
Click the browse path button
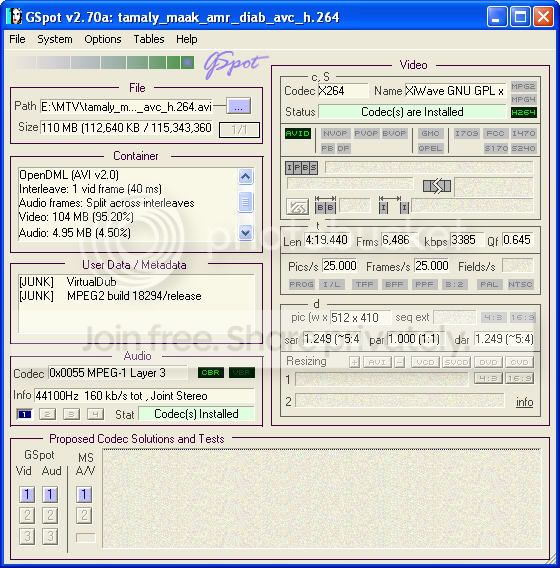(238, 106)
